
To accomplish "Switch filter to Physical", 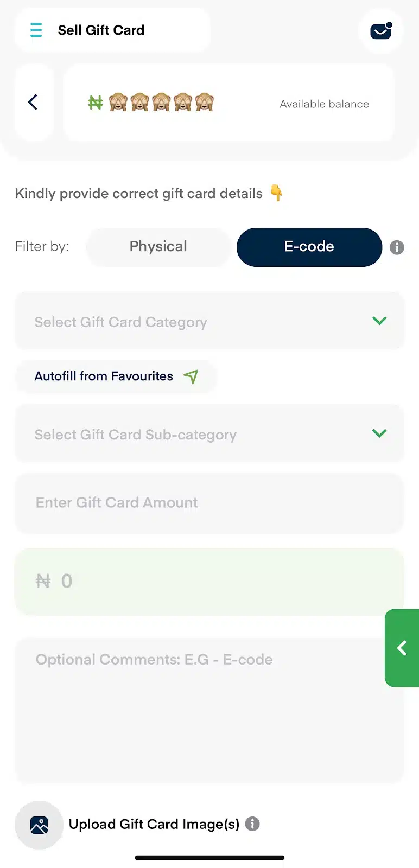I will click(158, 247).
